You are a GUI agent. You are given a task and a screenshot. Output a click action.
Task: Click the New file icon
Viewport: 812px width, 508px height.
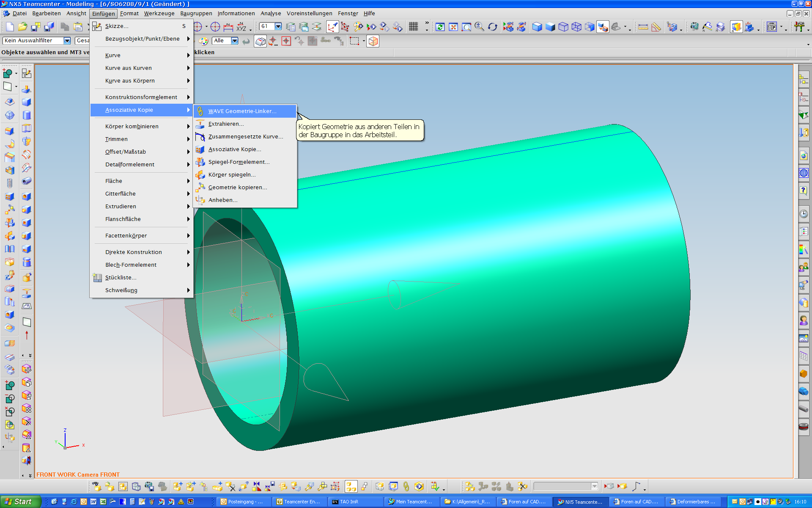click(9, 27)
